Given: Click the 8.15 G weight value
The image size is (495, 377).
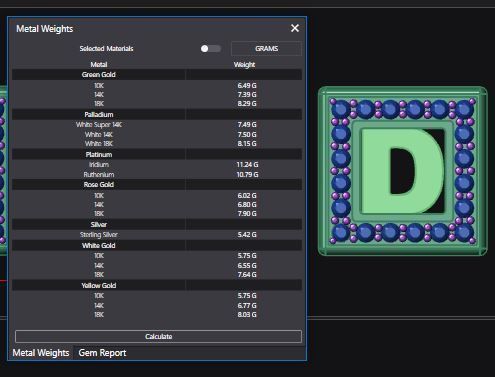Looking at the screenshot, I should click(x=247, y=144).
